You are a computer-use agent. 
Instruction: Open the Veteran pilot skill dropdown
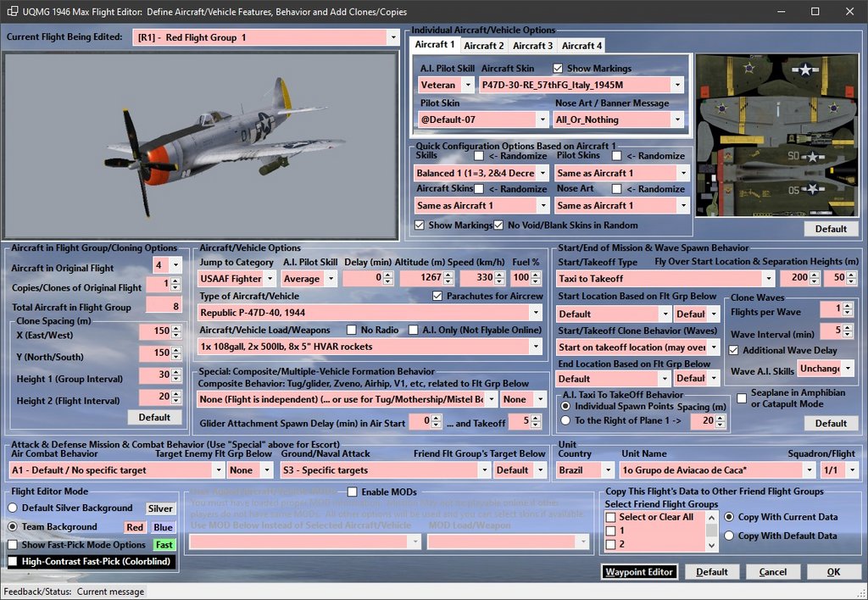pyautogui.click(x=468, y=85)
